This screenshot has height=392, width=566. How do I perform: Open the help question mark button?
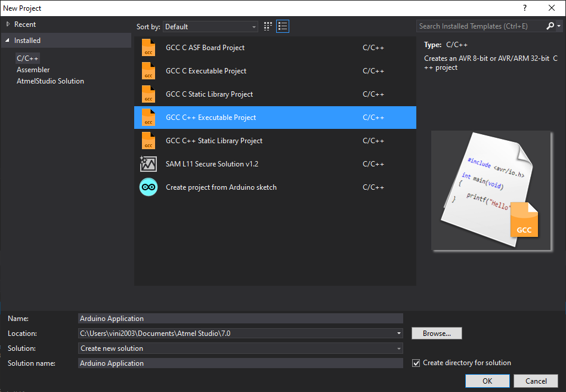click(524, 8)
